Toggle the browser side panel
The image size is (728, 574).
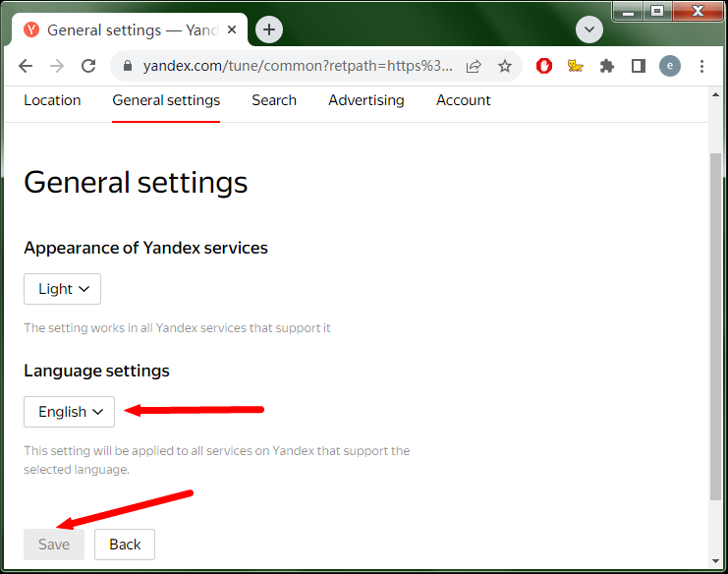(638, 66)
